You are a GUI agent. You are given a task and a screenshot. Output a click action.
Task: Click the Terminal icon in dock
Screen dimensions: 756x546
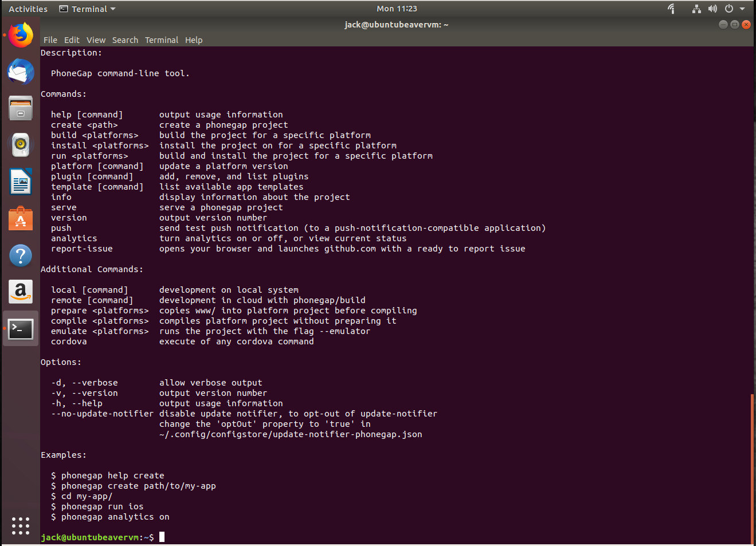pos(21,329)
